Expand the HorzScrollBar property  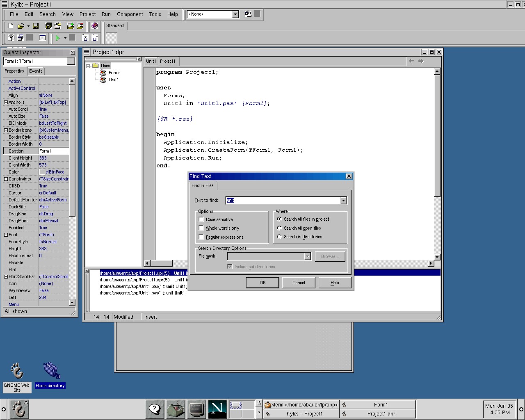(6, 277)
